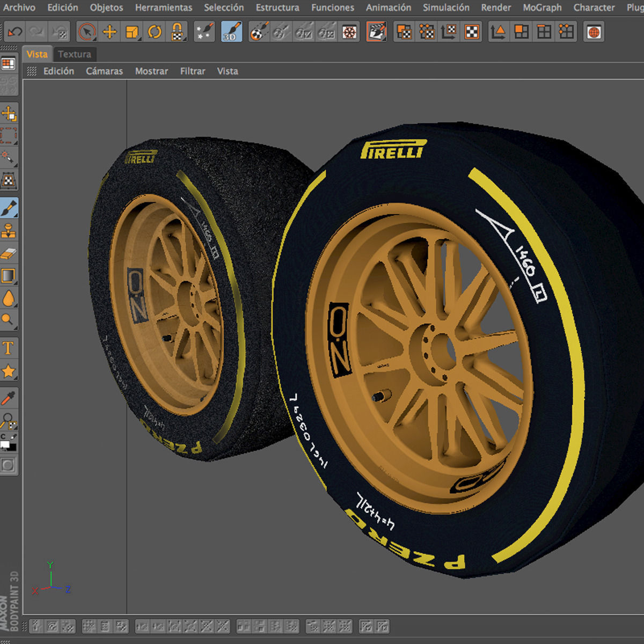Select the Rotate tool in top toolbar

(x=155, y=32)
